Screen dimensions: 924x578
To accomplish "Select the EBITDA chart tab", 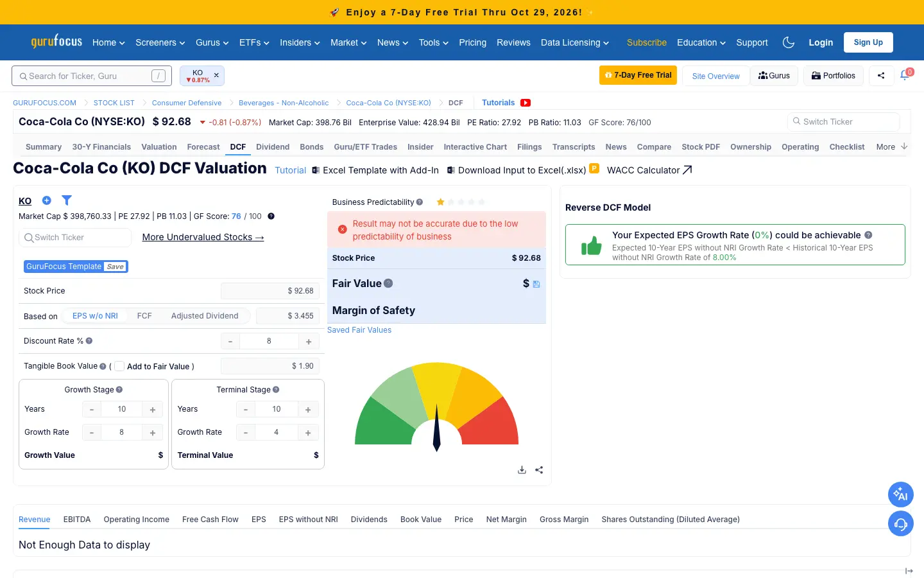I will pyautogui.click(x=77, y=520).
